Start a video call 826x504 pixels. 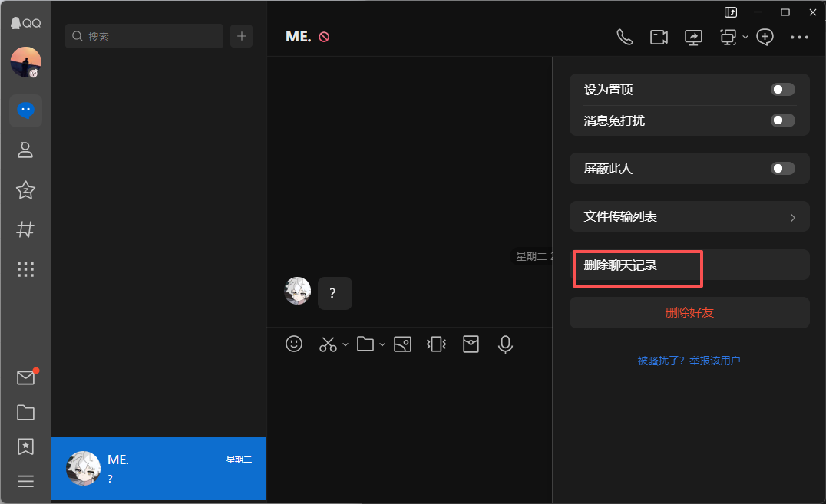[659, 36]
